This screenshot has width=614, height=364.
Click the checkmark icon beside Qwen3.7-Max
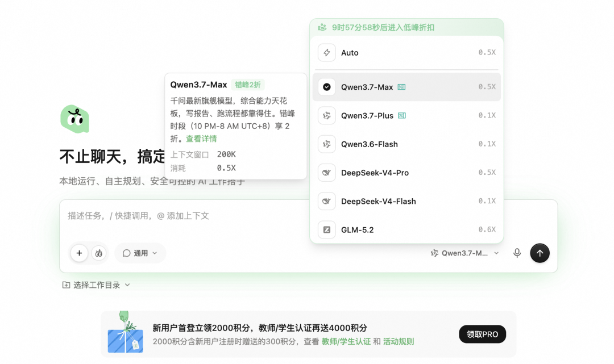(326, 87)
